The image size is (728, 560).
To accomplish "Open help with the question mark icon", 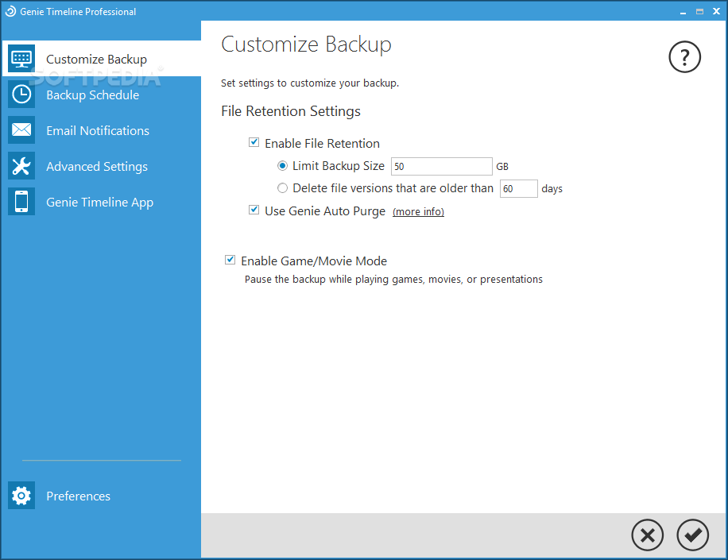I will pos(684,57).
